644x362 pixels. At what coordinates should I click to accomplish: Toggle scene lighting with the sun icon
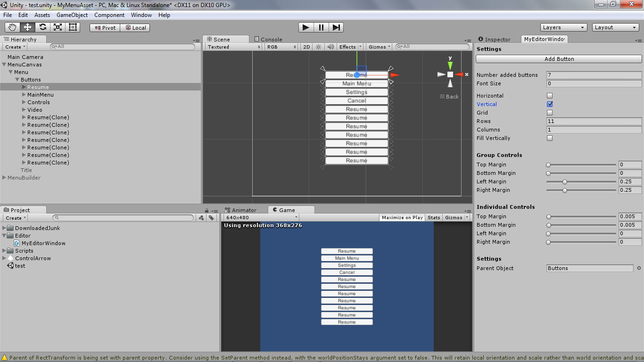tap(318, 47)
